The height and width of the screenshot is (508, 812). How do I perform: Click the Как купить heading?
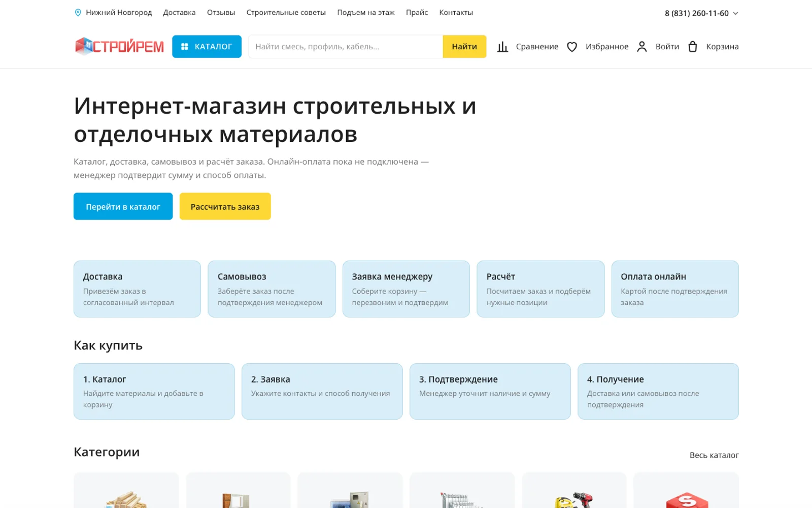click(x=108, y=345)
